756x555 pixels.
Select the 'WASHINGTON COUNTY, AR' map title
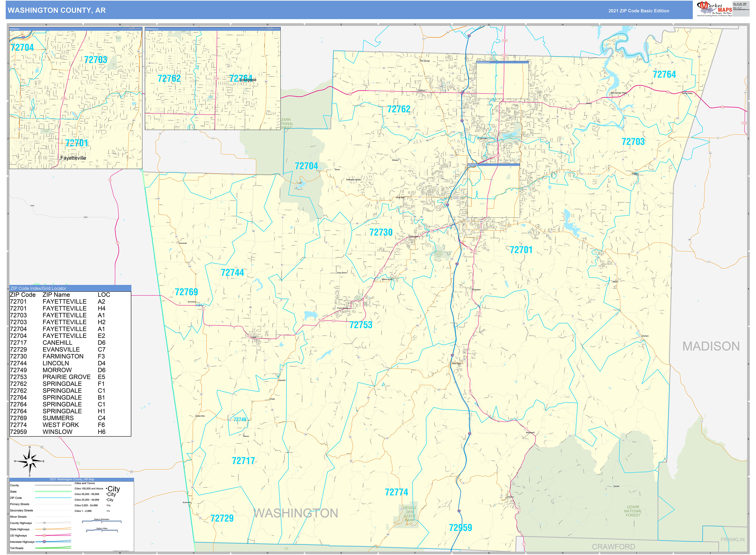coord(57,10)
